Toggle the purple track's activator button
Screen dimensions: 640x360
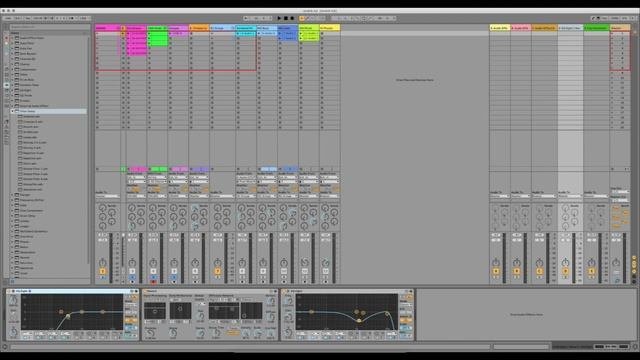coord(174,271)
